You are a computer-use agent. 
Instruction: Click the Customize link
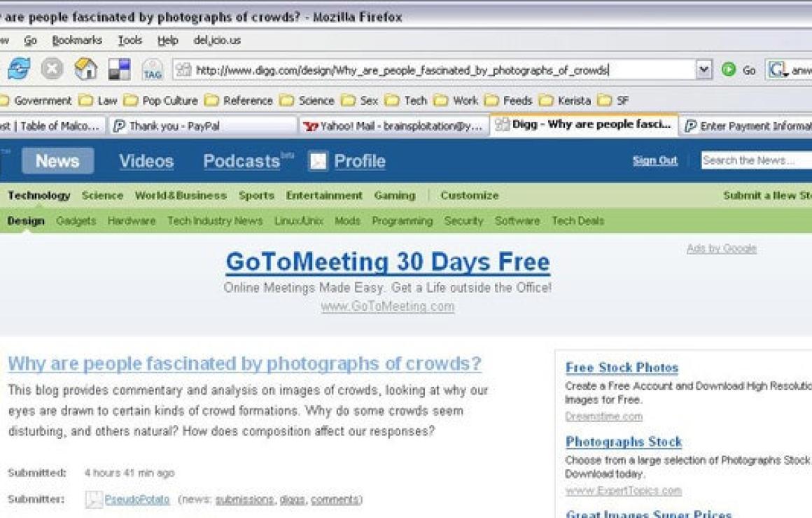pos(469,195)
